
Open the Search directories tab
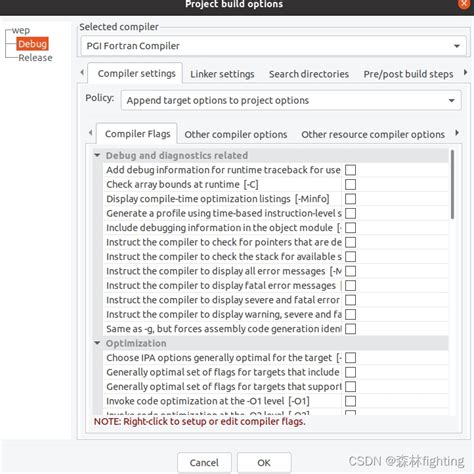tap(309, 74)
